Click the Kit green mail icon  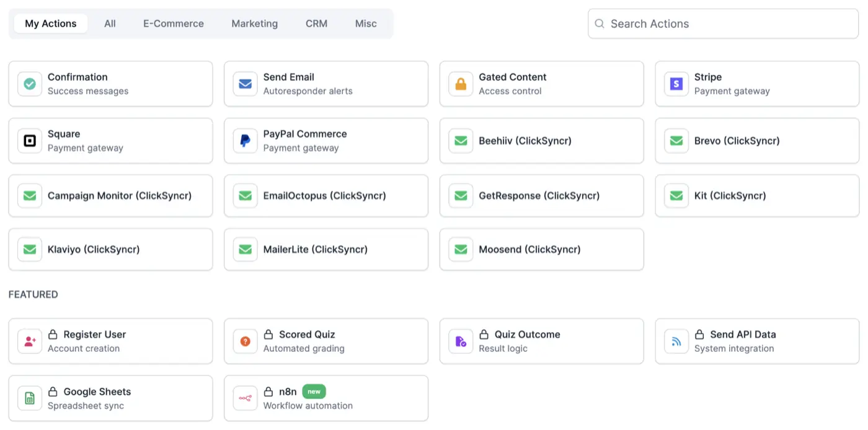pyautogui.click(x=676, y=196)
